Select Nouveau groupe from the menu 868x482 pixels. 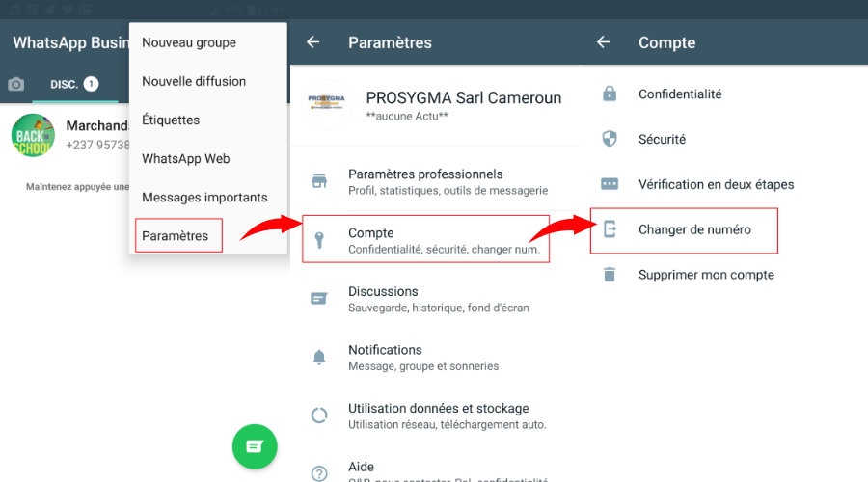pyautogui.click(x=189, y=42)
